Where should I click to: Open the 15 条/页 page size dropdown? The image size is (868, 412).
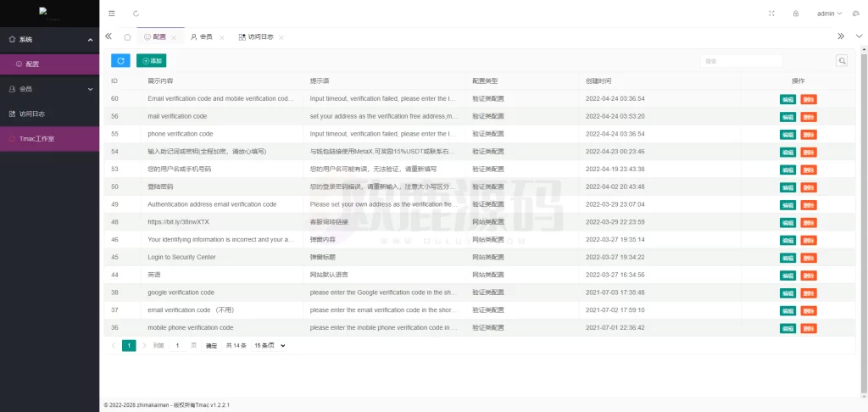(x=269, y=346)
